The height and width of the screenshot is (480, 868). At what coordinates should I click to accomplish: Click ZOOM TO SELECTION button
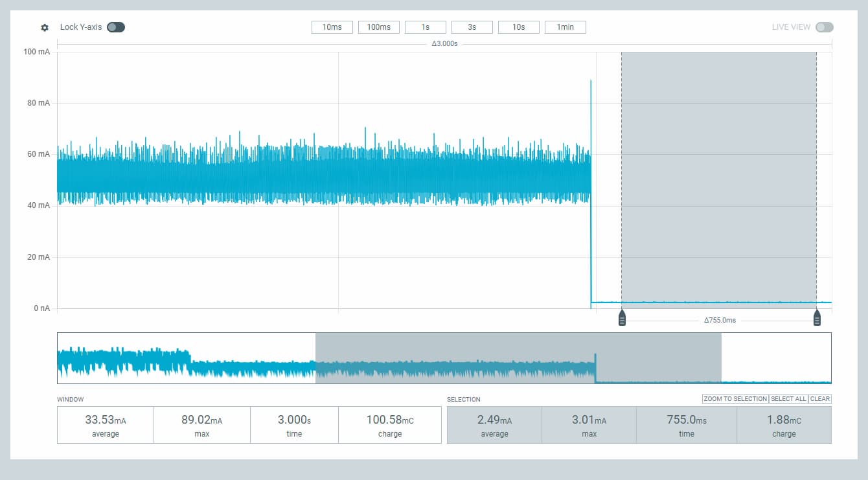point(735,399)
